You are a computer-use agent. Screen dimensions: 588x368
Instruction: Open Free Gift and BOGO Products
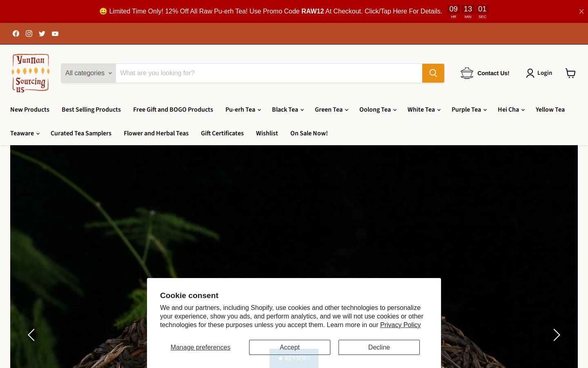click(173, 110)
